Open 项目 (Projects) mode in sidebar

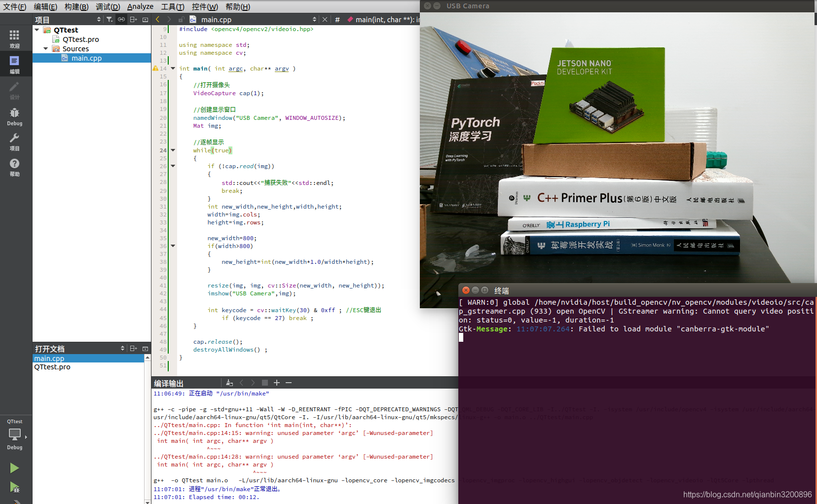[x=15, y=142]
